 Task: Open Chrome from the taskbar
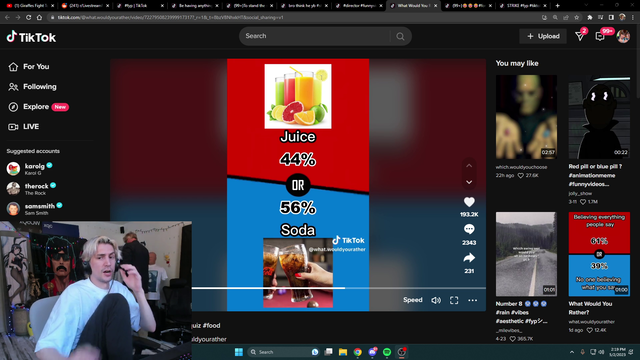[x=358, y=352]
